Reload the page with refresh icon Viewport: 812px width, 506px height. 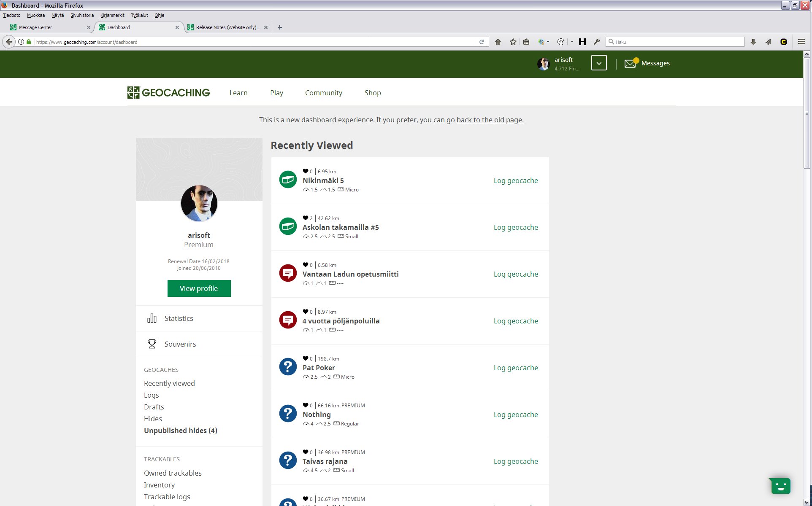(482, 42)
